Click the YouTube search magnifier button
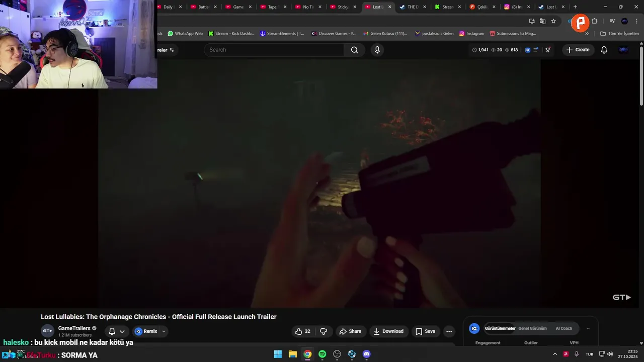The width and height of the screenshot is (644, 362). (x=355, y=50)
